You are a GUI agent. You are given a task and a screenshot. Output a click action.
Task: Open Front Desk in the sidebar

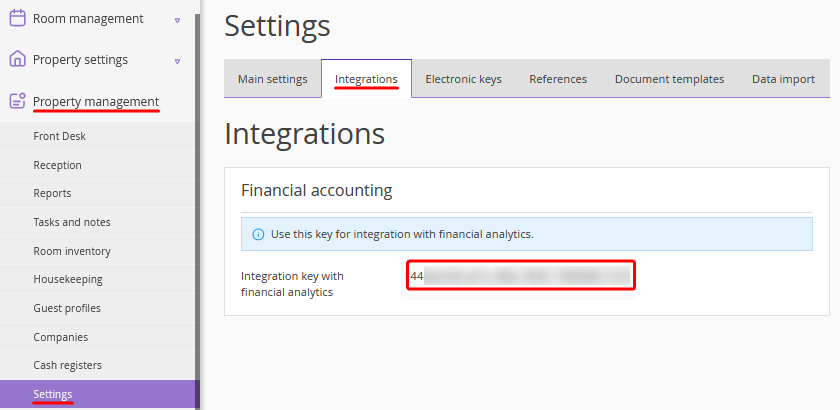[x=60, y=136]
